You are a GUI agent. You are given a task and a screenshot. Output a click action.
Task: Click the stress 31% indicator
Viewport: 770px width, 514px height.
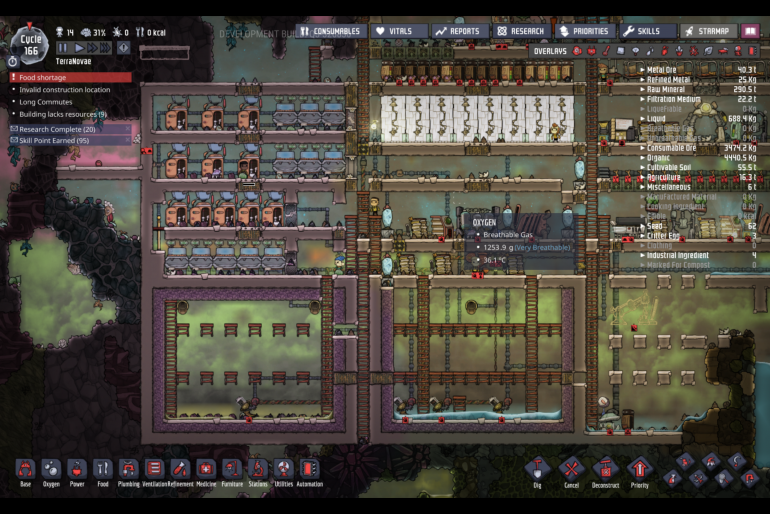click(x=93, y=32)
